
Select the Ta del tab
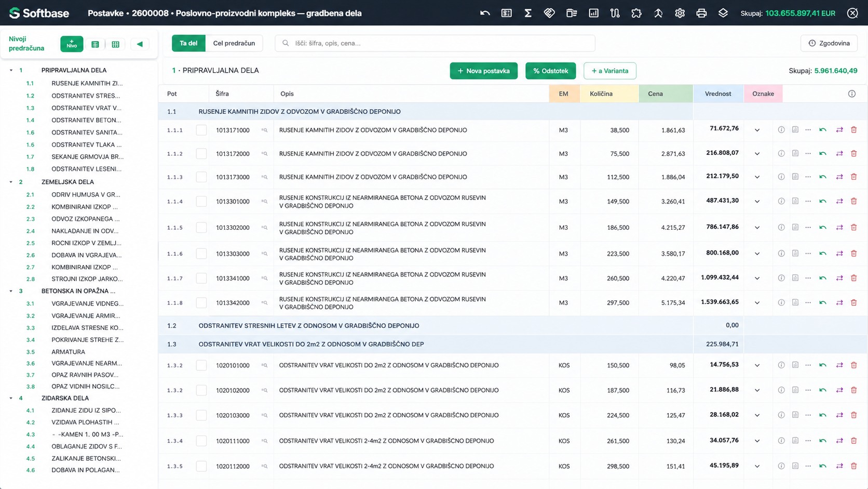188,43
